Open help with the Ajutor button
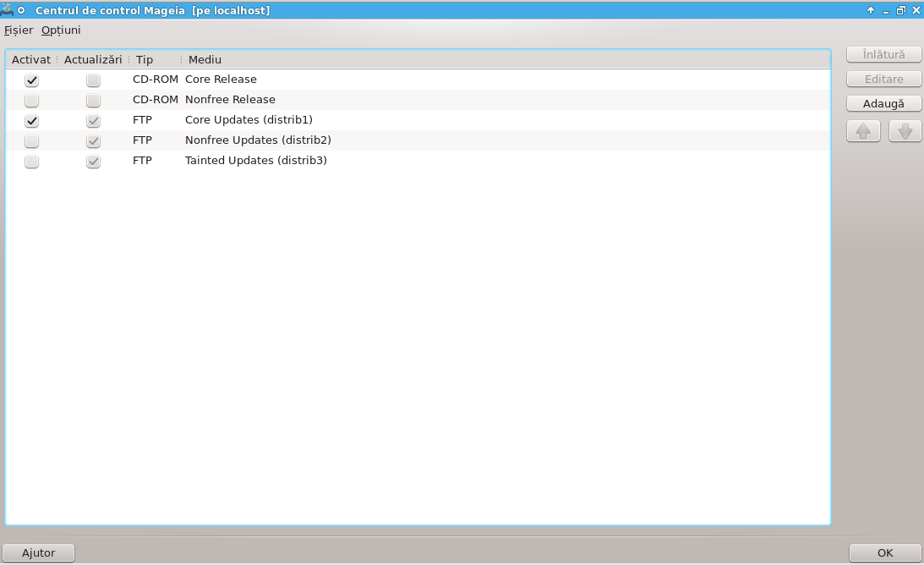 (x=38, y=552)
